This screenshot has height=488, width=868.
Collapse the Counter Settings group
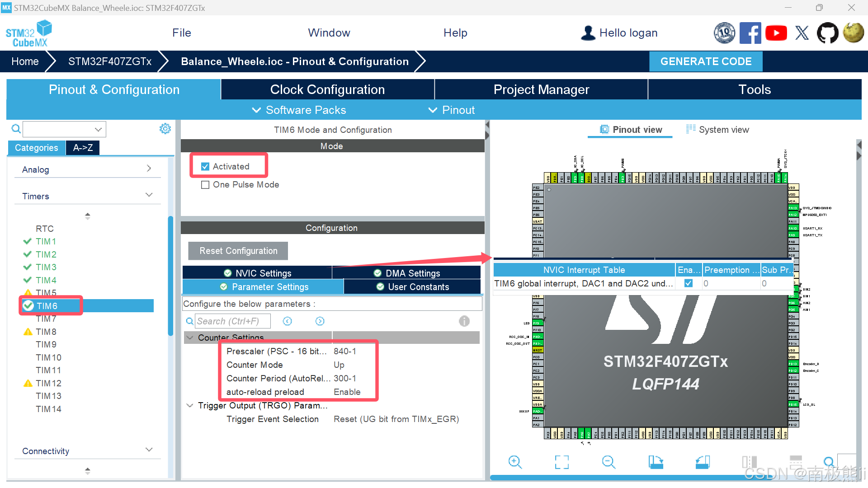[190, 338]
